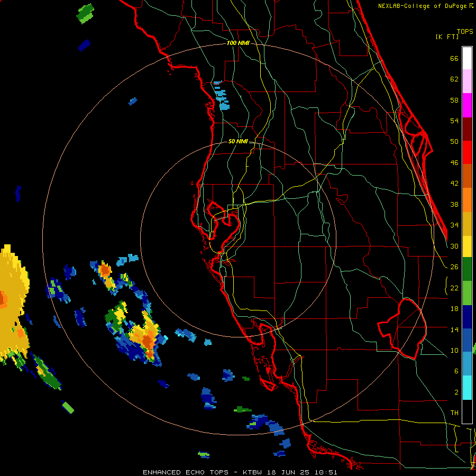Image resolution: width=476 pixels, height=476 pixels.
Task: Click the white swatch in the tops legend
Action: 467,58
